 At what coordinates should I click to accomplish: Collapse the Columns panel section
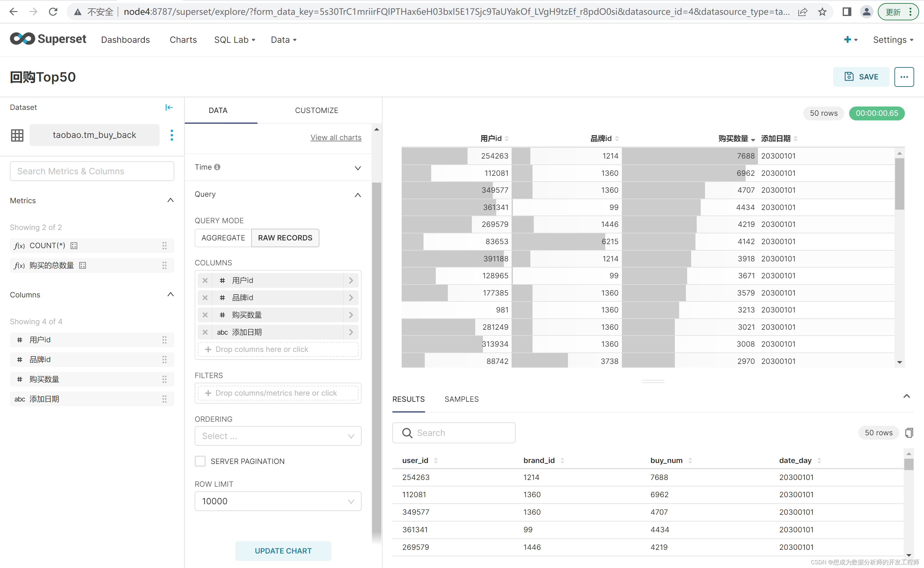click(169, 295)
